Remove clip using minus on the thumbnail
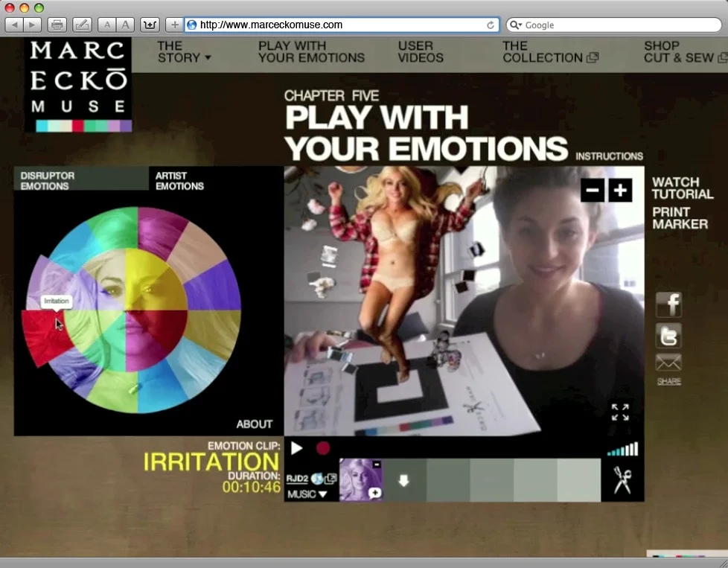728x568 pixels. (x=377, y=464)
